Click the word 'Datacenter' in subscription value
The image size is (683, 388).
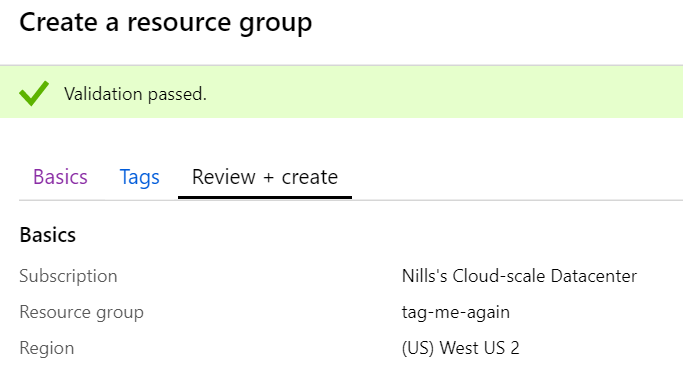(x=594, y=276)
